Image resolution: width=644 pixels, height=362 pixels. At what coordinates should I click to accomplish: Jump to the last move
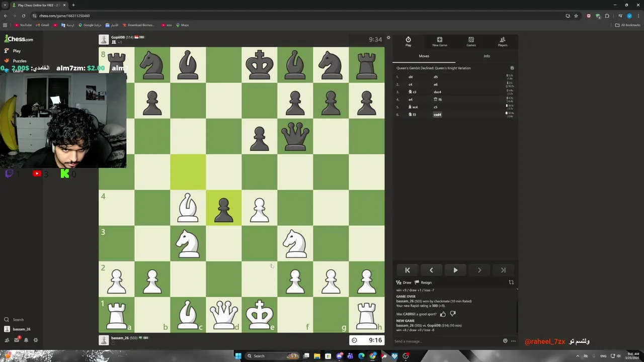(503, 270)
